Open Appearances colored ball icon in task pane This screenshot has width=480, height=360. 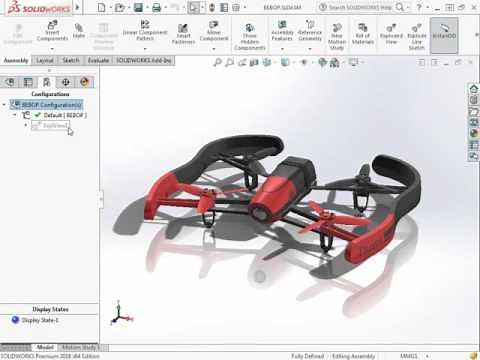tap(474, 134)
